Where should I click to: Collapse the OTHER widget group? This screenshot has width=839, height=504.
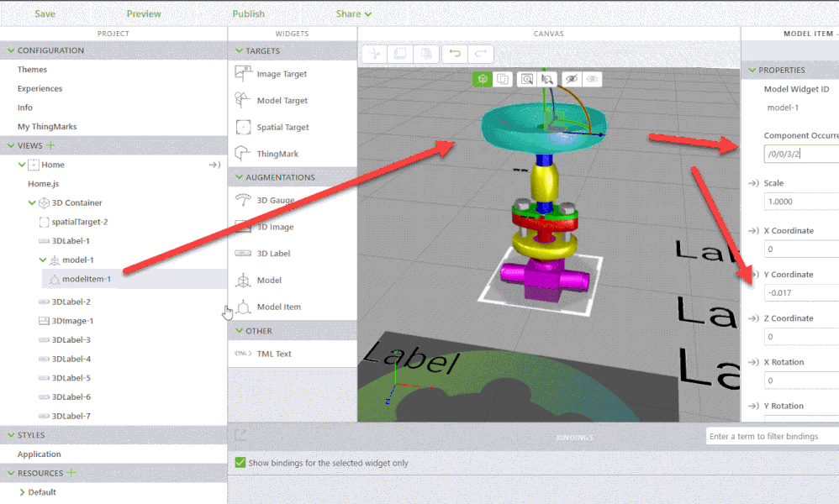(x=240, y=331)
